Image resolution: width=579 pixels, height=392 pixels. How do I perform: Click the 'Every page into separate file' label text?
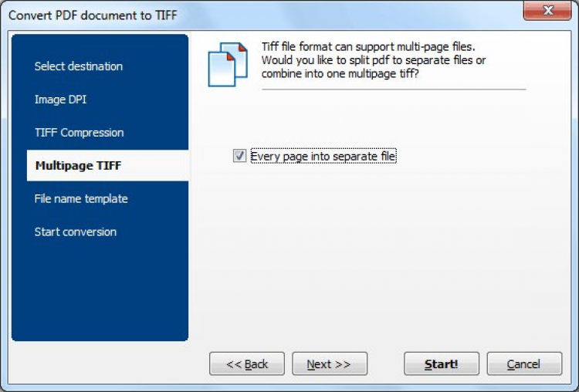tap(323, 157)
